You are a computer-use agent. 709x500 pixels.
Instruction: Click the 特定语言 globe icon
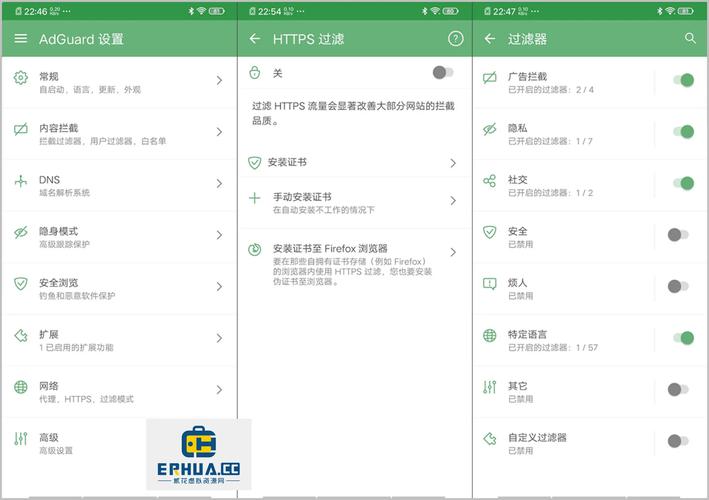coord(490,335)
